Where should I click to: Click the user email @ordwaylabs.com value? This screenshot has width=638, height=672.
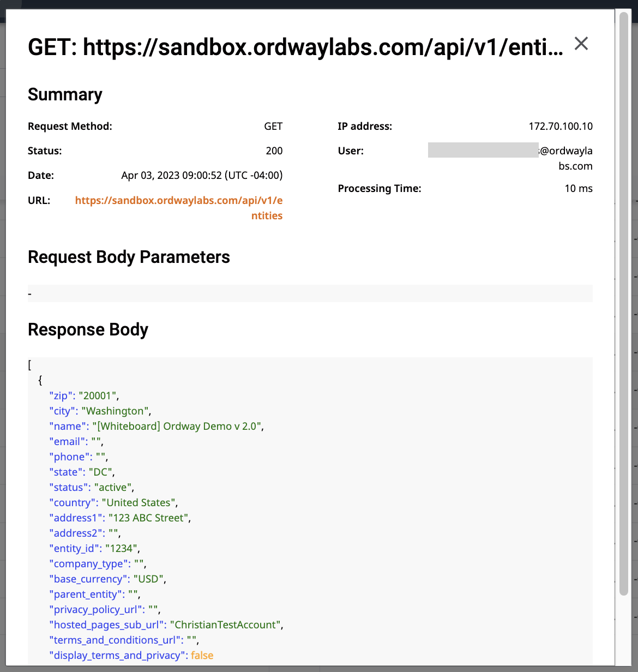(x=510, y=158)
